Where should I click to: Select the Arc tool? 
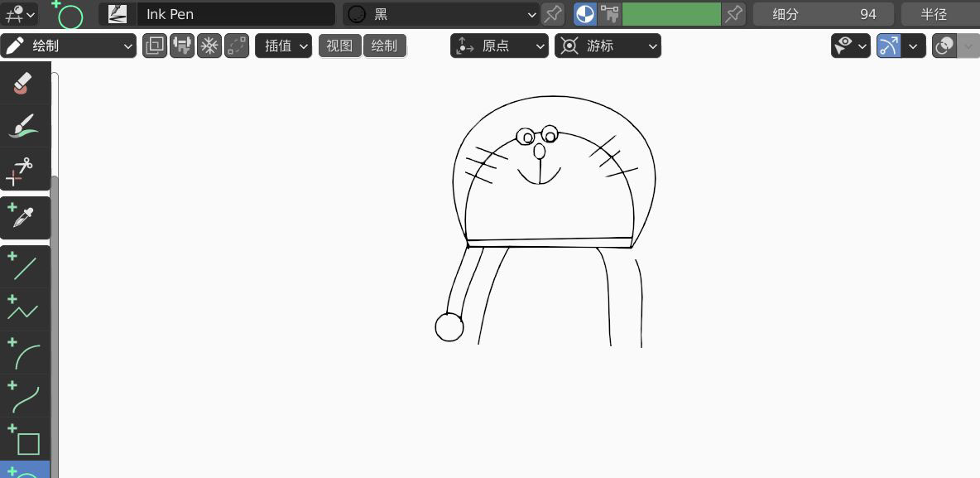pos(25,353)
